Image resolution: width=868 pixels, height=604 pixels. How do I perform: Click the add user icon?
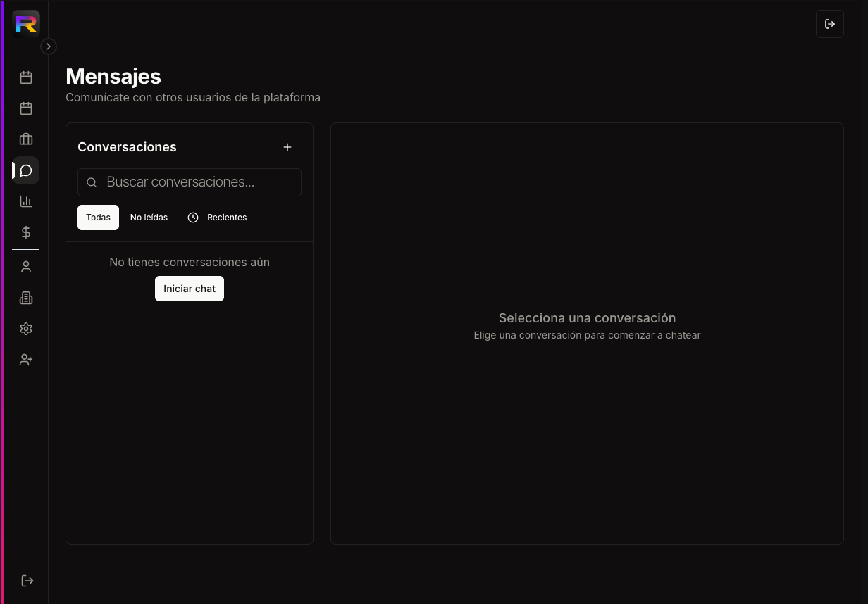click(x=26, y=360)
